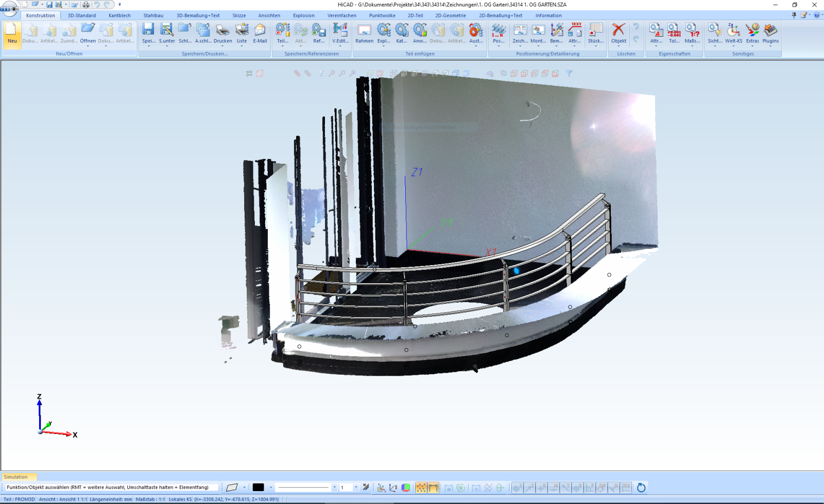Viewport: 824px width, 504px height.
Task: Click the Aust... exchange part icon
Action: tap(476, 30)
